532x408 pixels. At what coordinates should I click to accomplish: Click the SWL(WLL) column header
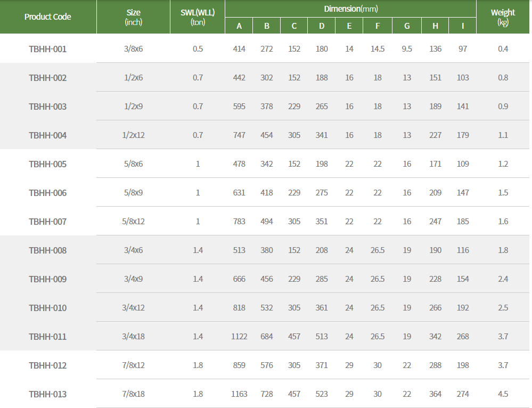pos(198,17)
